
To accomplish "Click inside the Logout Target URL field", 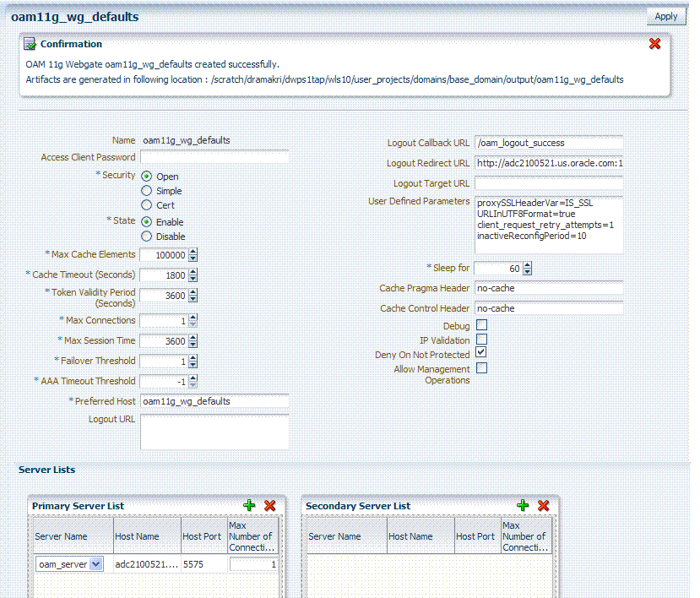I will tap(549, 183).
